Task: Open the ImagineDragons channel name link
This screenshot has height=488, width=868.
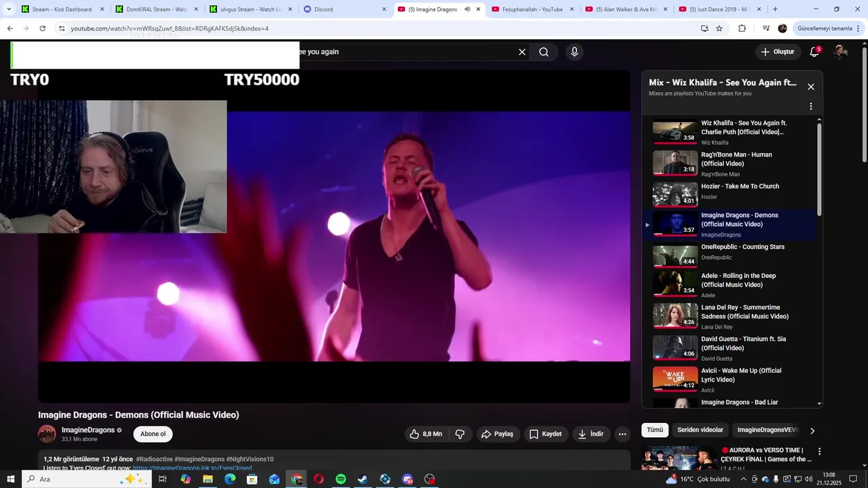Action: point(88,430)
